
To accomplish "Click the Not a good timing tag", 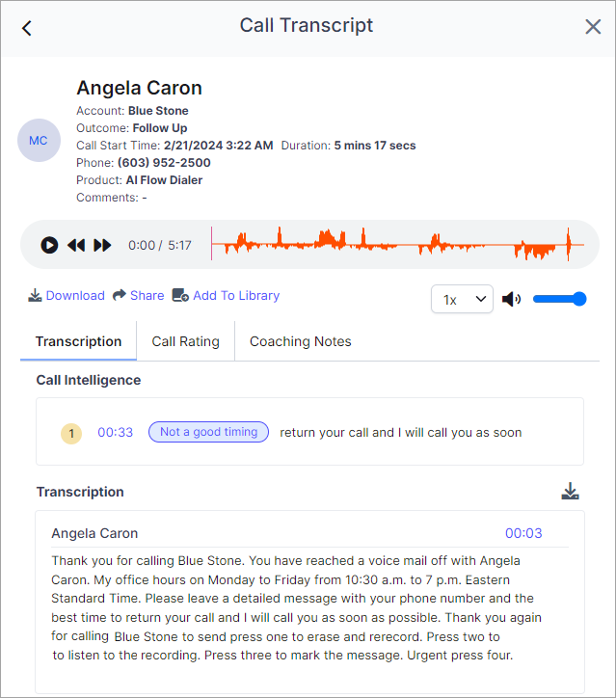I will (x=208, y=432).
